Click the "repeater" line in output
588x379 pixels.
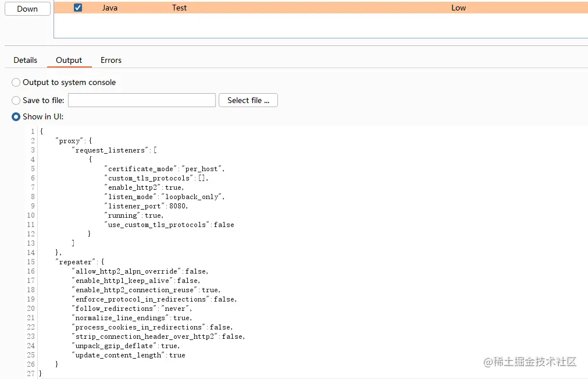point(80,262)
